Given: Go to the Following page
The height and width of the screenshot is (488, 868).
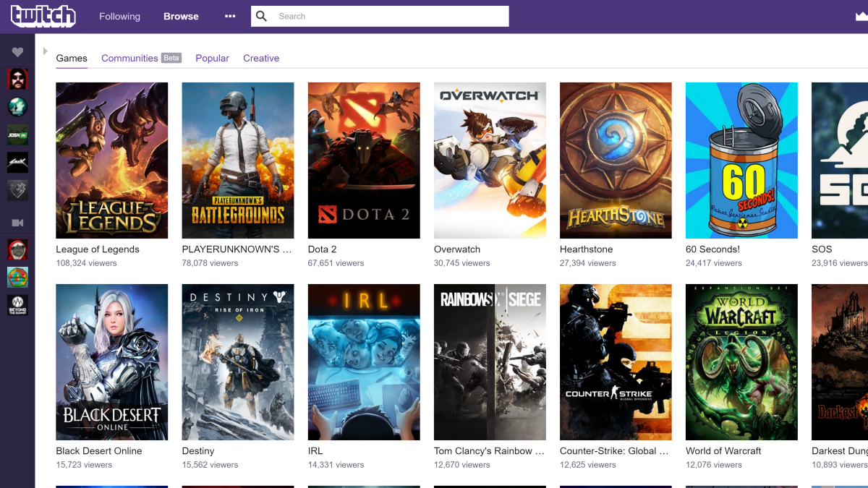Looking at the screenshot, I should (119, 16).
